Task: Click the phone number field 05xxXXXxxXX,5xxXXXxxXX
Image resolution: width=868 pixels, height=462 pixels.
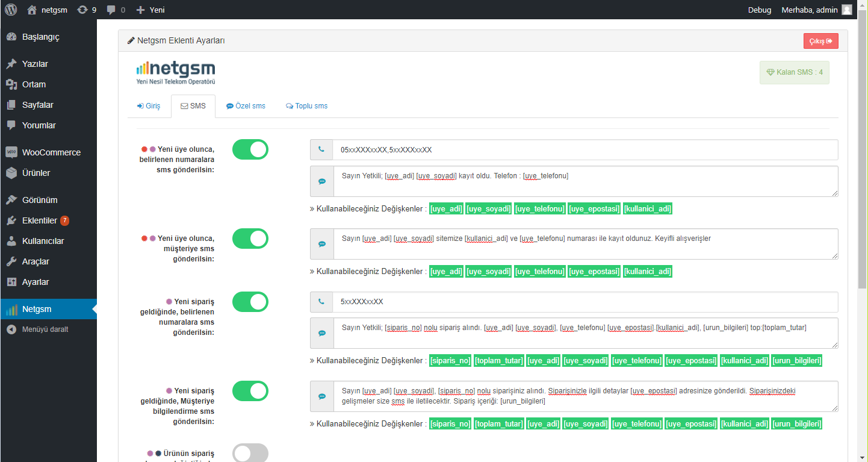Action: click(x=584, y=150)
